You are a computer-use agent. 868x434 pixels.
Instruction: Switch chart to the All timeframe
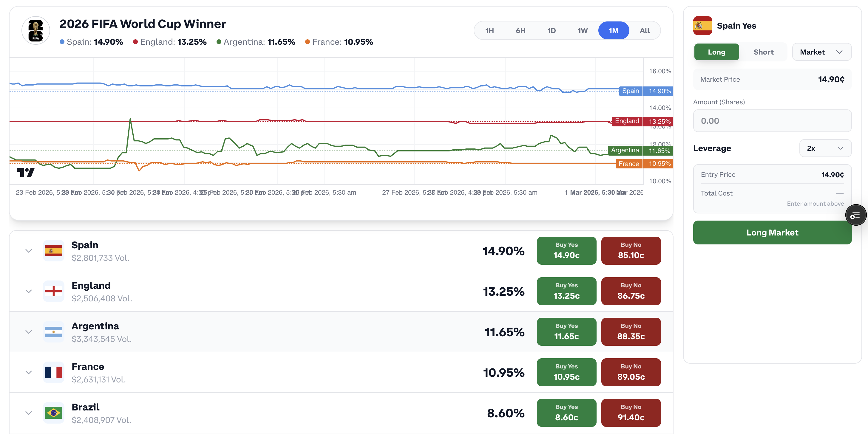pos(644,31)
